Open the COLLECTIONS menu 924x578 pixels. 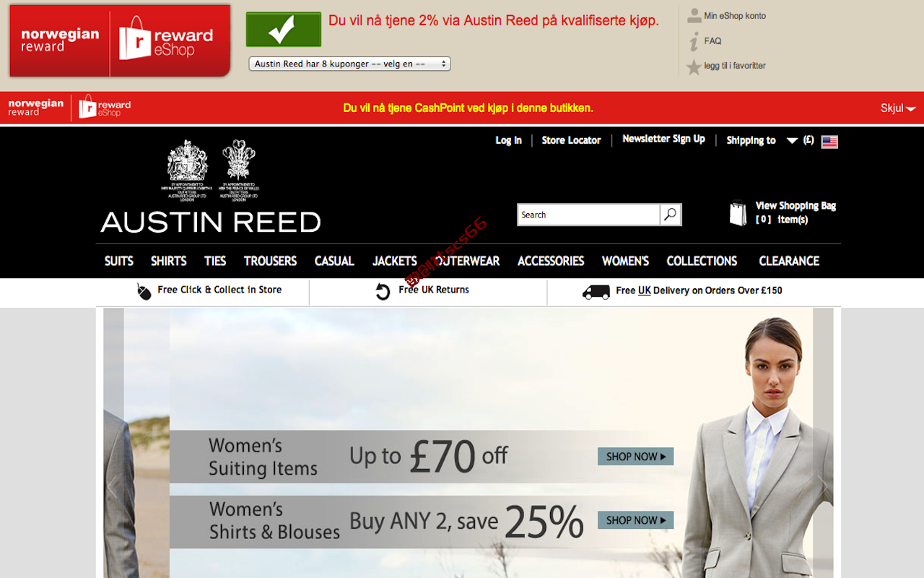tap(702, 261)
